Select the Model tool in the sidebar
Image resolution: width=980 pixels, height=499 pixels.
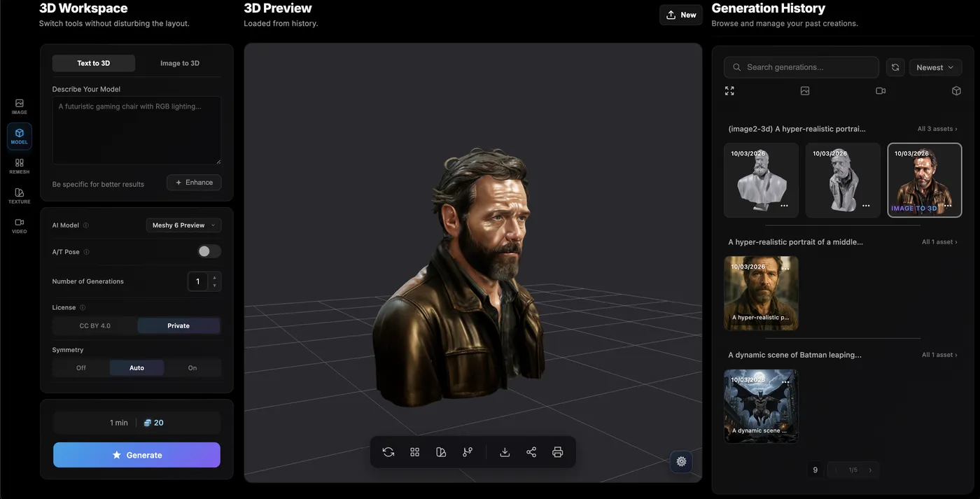pyautogui.click(x=20, y=136)
